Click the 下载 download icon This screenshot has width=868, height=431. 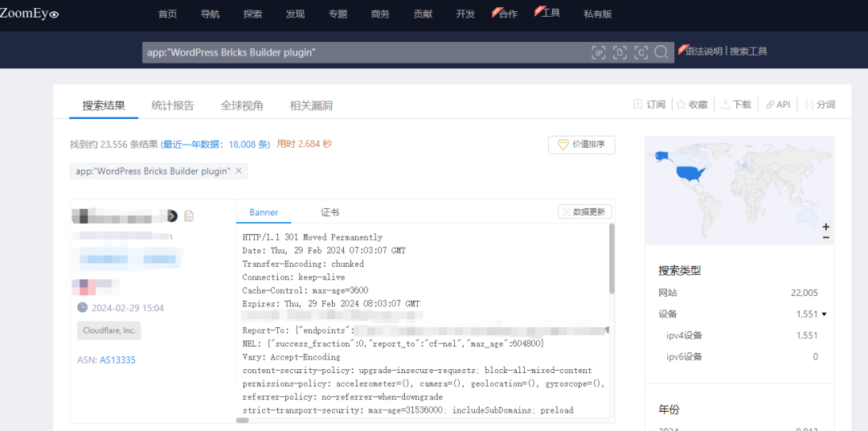click(x=725, y=105)
